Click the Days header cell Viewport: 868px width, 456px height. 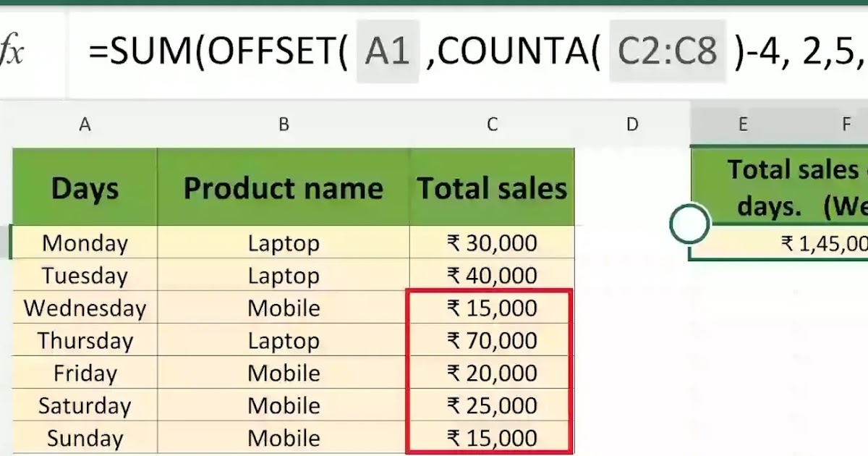(x=85, y=187)
